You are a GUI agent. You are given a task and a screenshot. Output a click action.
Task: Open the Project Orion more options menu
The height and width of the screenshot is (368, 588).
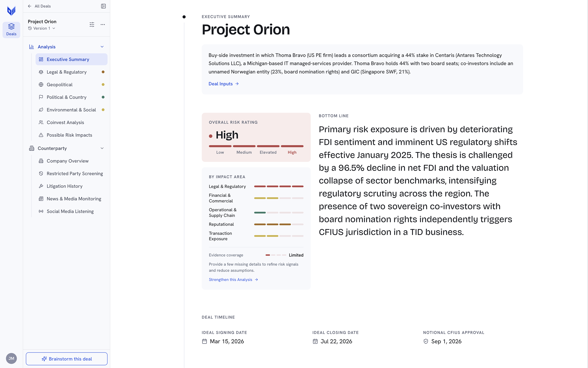[103, 25]
